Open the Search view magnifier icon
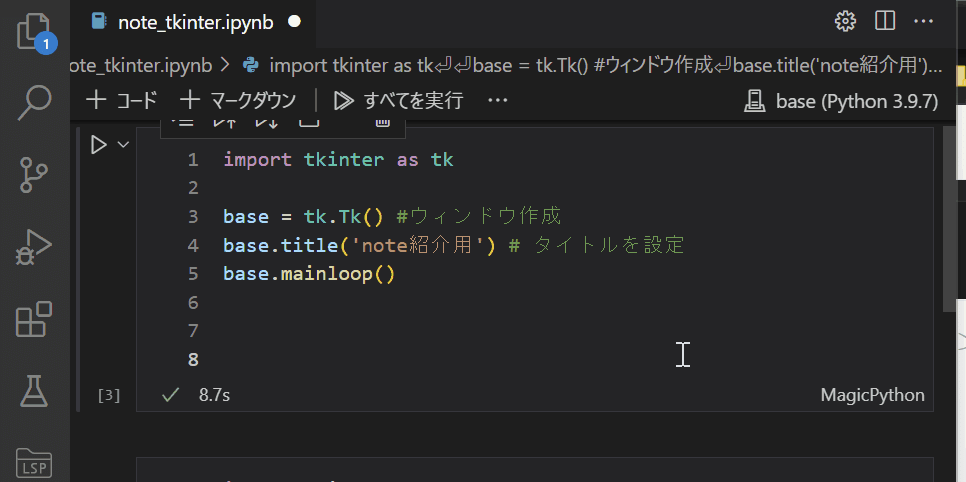Viewport: 966px width, 482px height. click(34, 102)
